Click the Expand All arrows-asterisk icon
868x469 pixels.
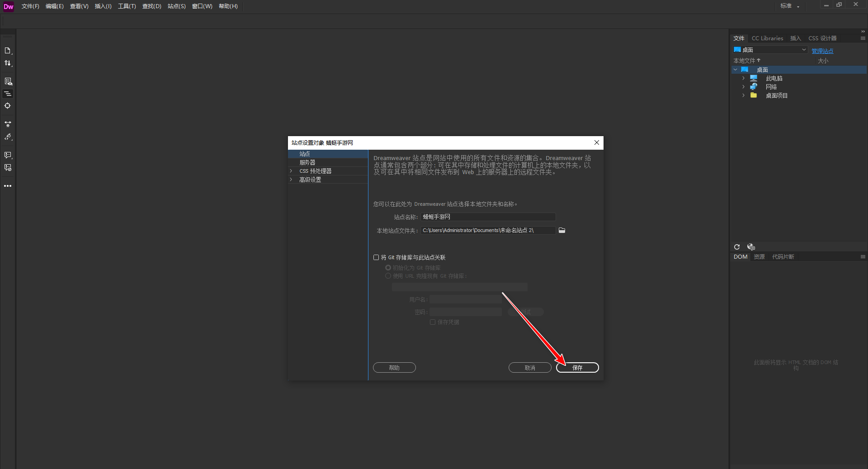(x=8, y=124)
